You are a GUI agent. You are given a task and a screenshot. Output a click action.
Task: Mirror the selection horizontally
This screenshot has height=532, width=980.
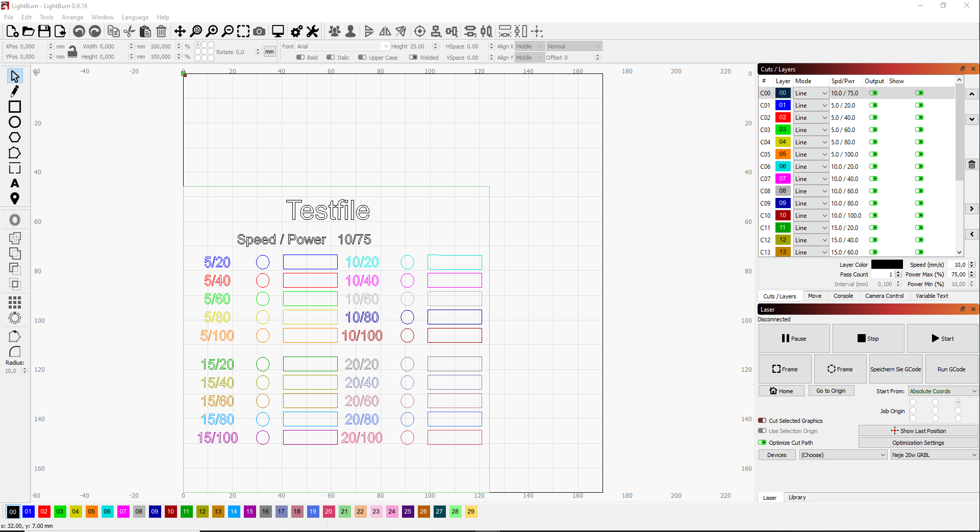tap(385, 31)
